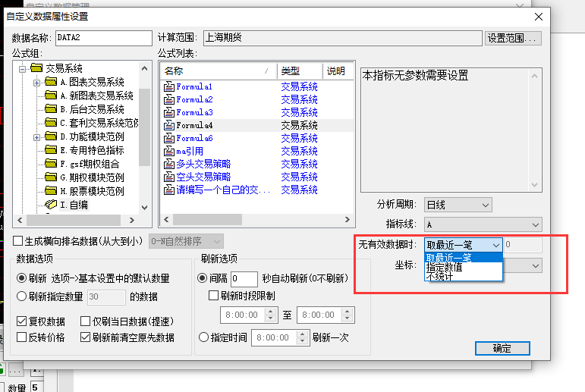Select the Formula4 list row
The height and width of the screenshot is (392, 585).
coord(256,125)
